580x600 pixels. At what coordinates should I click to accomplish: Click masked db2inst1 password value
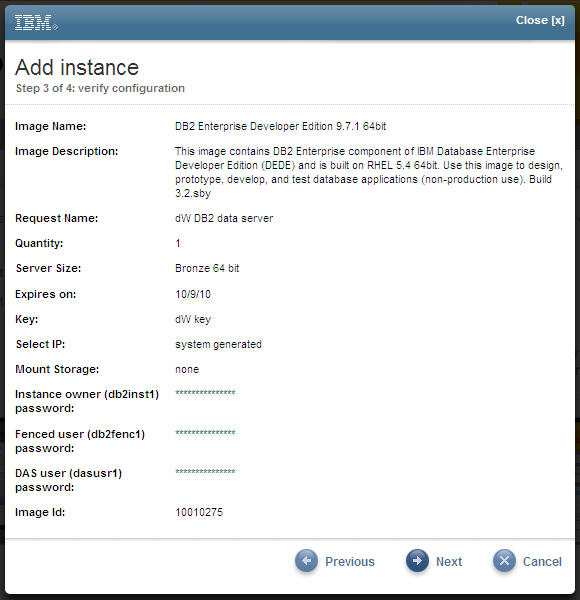click(205, 393)
